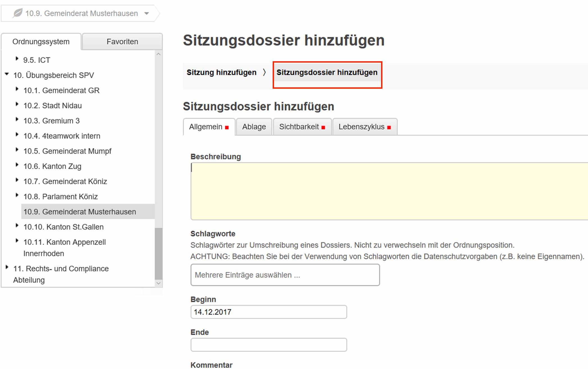Open 10.6. Kanton Zug tree entry

pyautogui.click(x=52, y=166)
